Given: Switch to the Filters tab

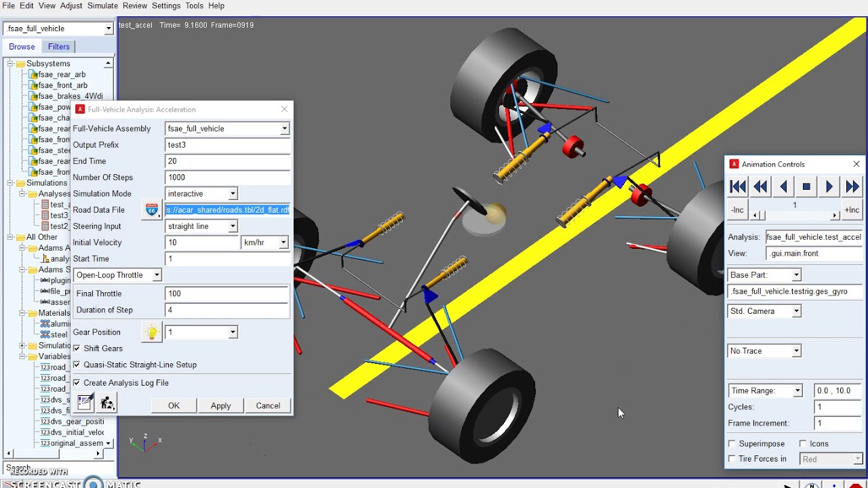Looking at the screenshot, I should (59, 47).
